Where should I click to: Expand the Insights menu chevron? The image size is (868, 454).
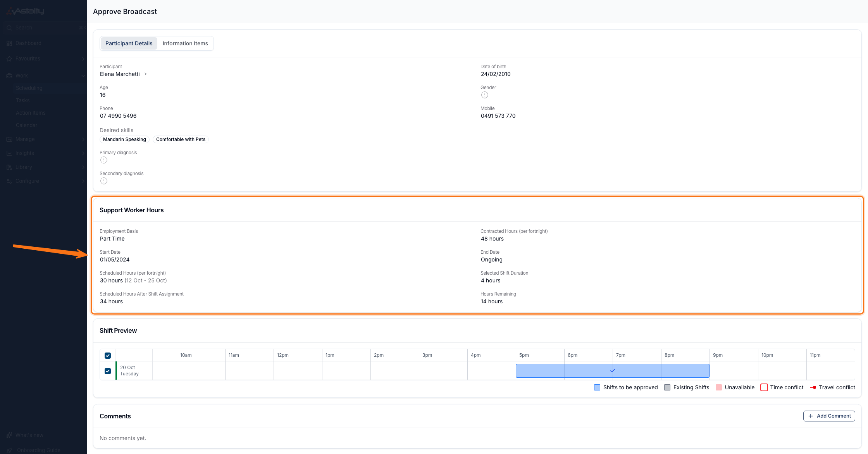click(83, 153)
